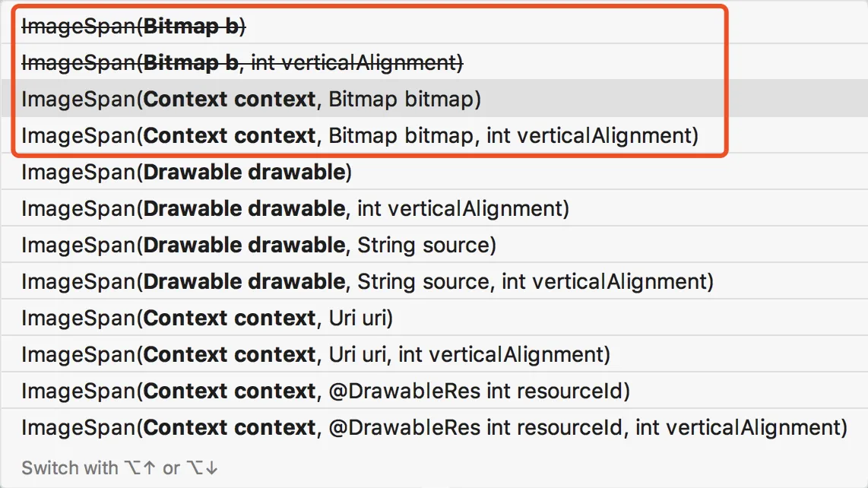Image resolution: width=868 pixels, height=488 pixels.
Task: Select the deprecated ImageSpan(Bitmap b) overload
Action: click(x=134, y=27)
